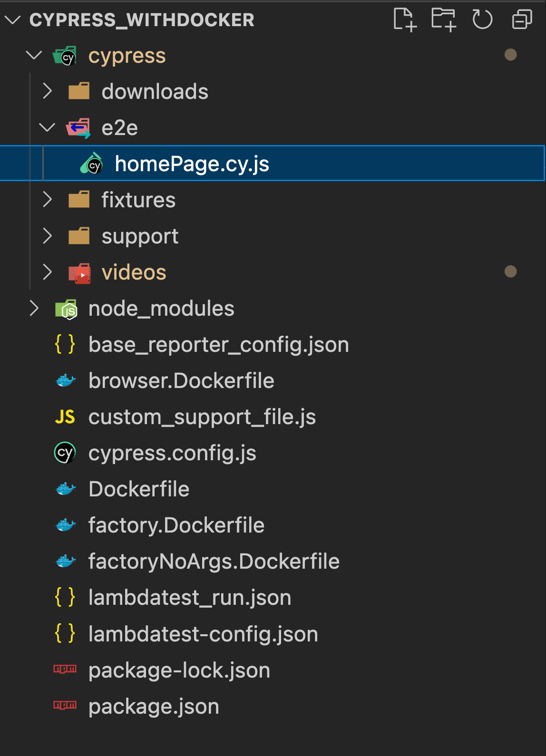Select the videos folder name

(134, 272)
